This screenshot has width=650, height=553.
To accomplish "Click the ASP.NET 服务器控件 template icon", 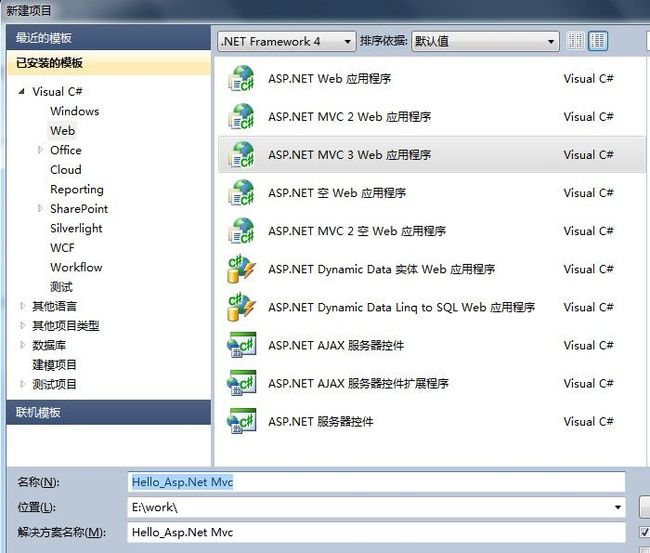I will pyautogui.click(x=241, y=421).
